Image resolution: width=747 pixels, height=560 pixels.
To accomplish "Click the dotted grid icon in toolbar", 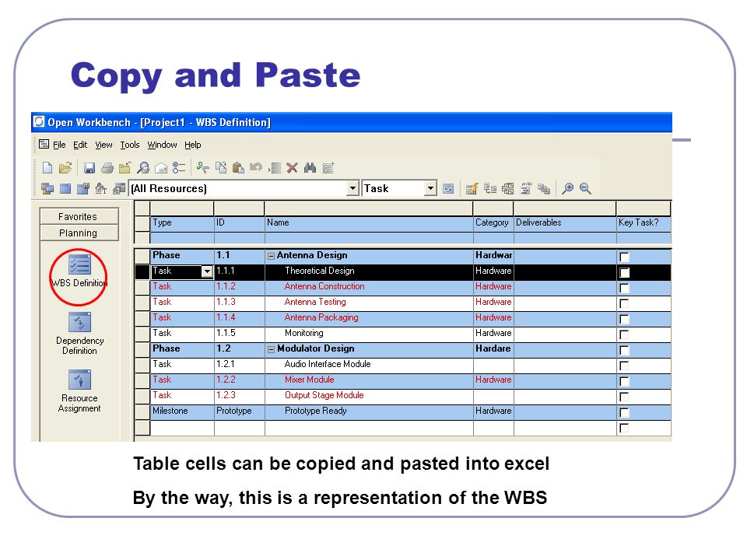I will pyautogui.click(x=328, y=168).
